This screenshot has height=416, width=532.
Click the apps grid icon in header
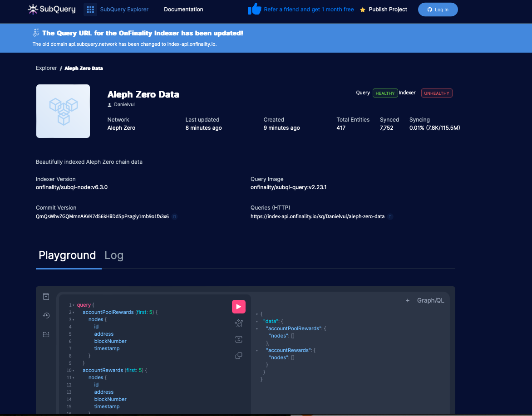click(x=90, y=10)
